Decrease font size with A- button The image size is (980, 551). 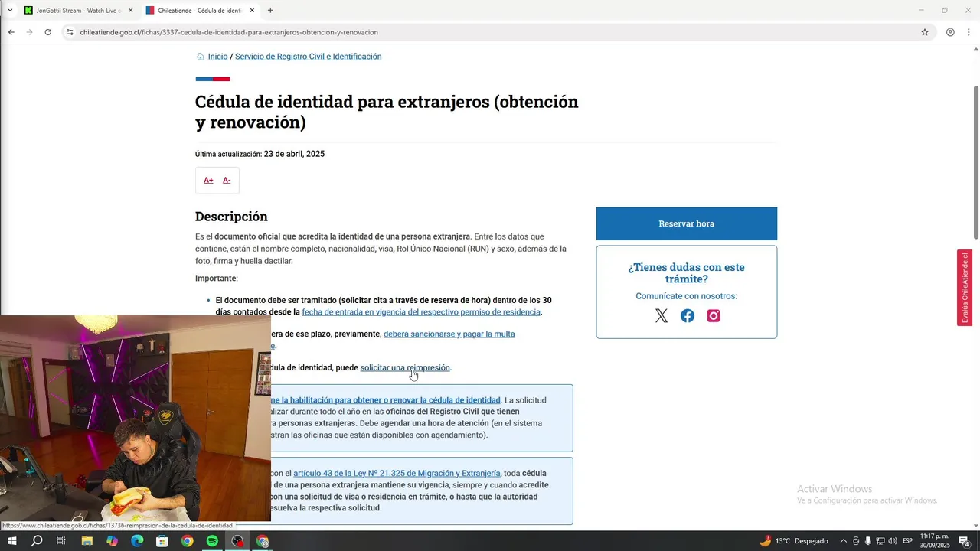coord(227,180)
